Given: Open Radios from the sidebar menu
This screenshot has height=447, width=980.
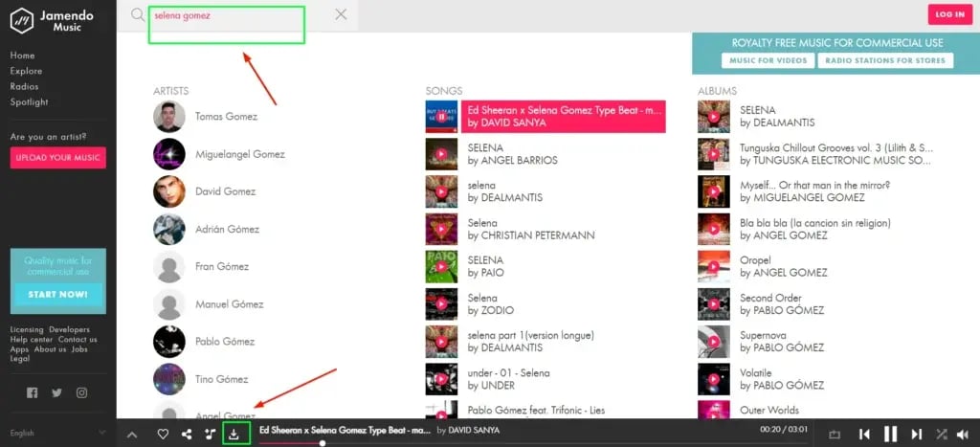Looking at the screenshot, I should 24,86.
